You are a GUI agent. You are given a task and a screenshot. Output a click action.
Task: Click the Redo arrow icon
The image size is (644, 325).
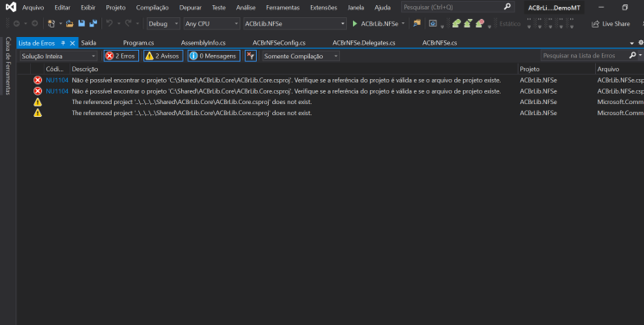pyautogui.click(x=128, y=24)
